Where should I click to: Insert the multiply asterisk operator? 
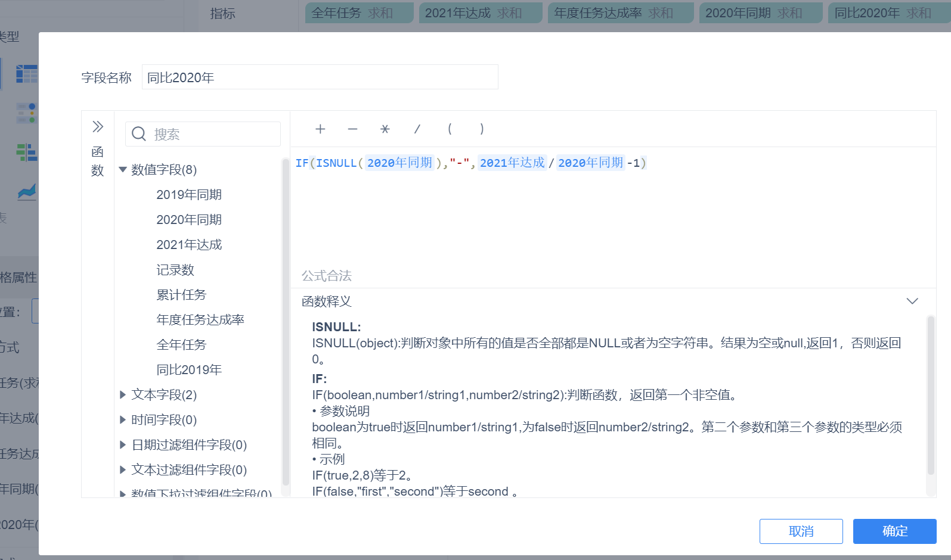click(x=385, y=129)
